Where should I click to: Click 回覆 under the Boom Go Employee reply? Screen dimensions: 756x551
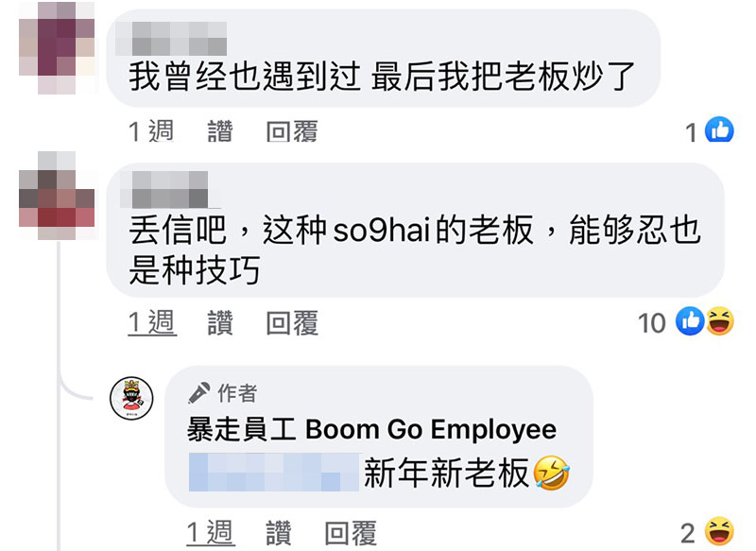click(x=351, y=533)
